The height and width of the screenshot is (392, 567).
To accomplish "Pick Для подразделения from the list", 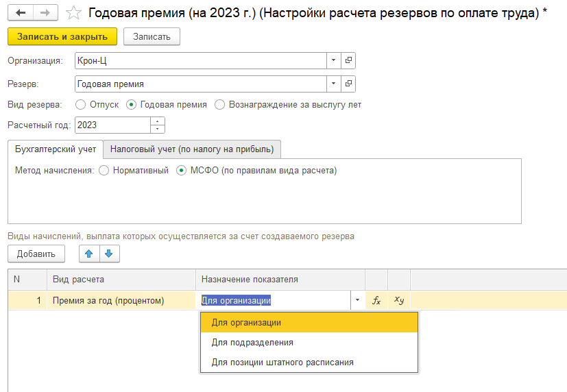I will [x=309, y=343].
